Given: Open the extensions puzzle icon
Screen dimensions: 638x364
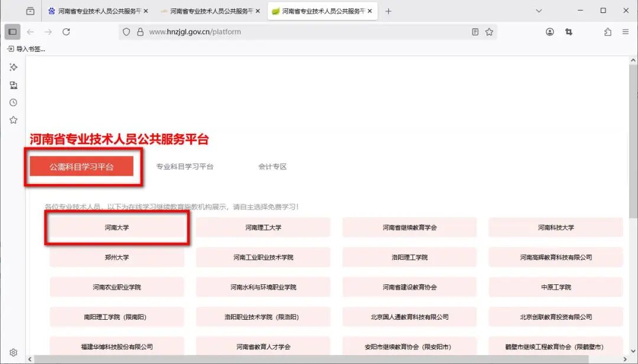Looking at the screenshot, I should (x=608, y=32).
